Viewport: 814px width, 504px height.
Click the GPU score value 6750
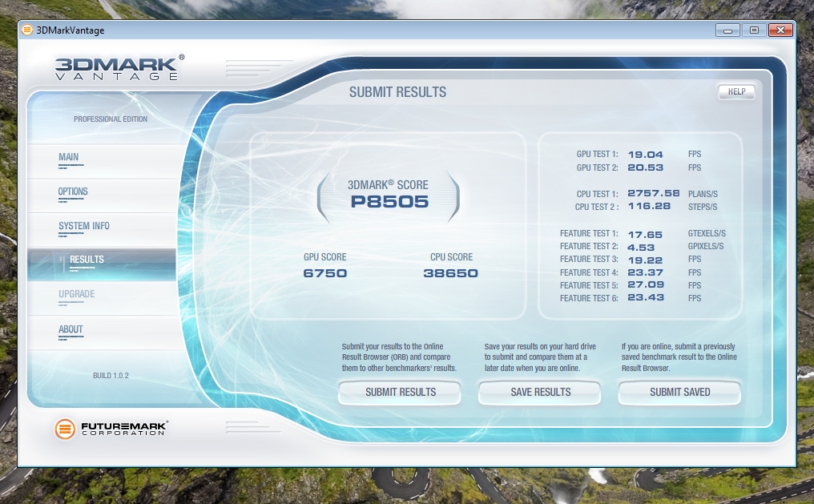click(x=324, y=273)
